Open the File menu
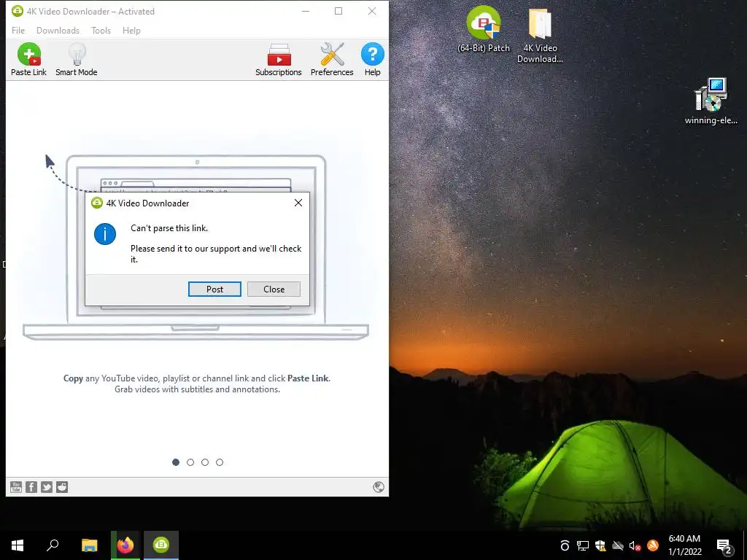 tap(18, 31)
